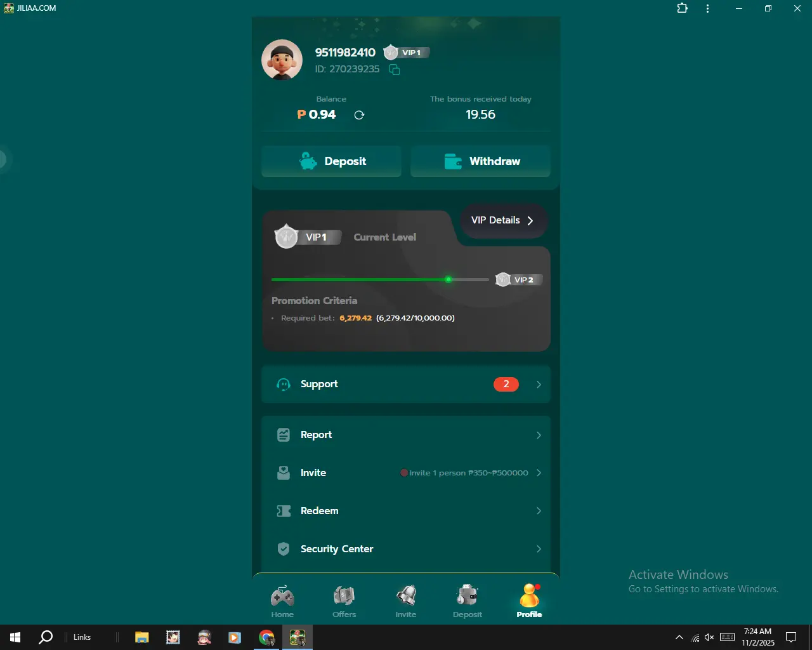Switch to Deposit tab in bottom navigation
Screen dimensions: 812x650
[468, 601]
